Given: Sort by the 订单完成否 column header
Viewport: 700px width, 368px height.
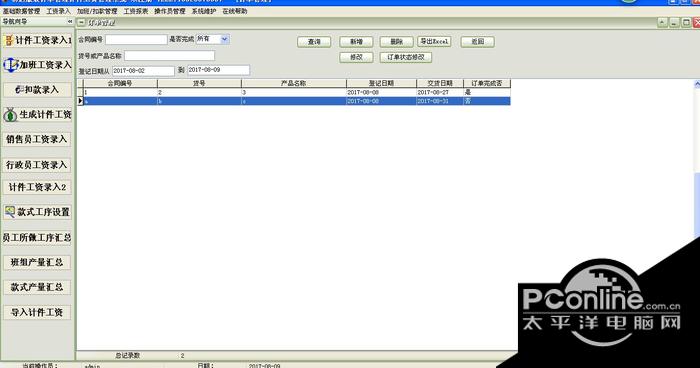Looking at the screenshot, I should click(487, 84).
